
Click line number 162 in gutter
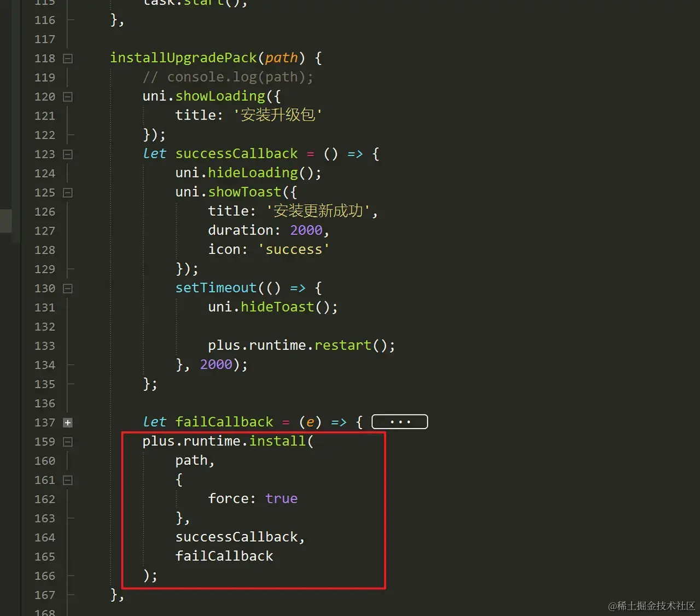(x=45, y=500)
